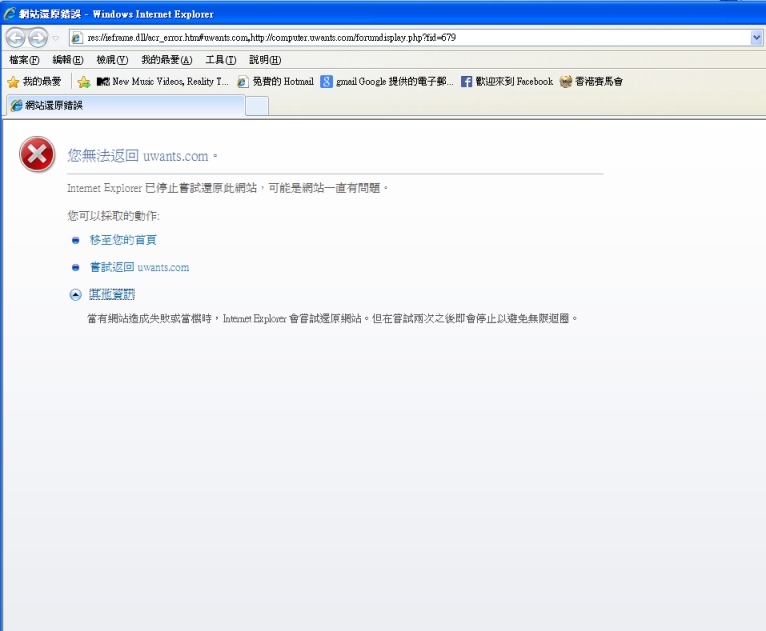This screenshot has height=631, width=766.
Task: Open the 說明(H) menu
Action: tap(265, 60)
